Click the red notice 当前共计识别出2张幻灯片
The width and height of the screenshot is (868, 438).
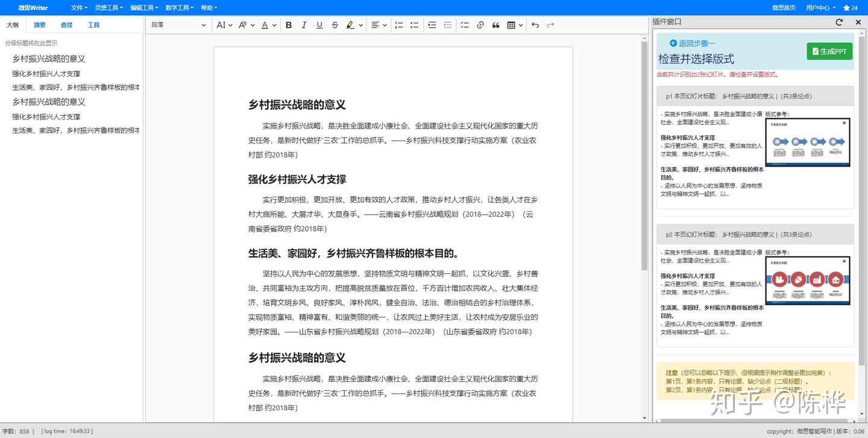coord(717,75)
